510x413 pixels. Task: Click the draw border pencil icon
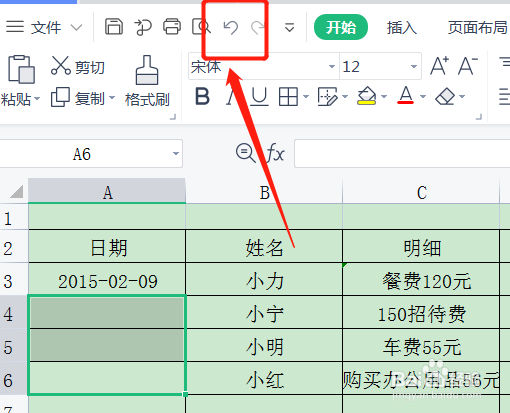tap(327, 97)
